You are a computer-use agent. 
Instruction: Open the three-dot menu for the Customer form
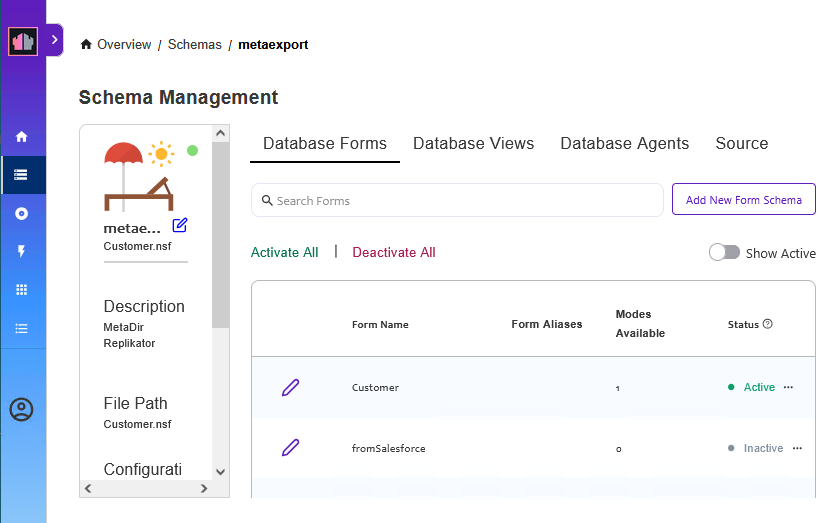point(788,387)
